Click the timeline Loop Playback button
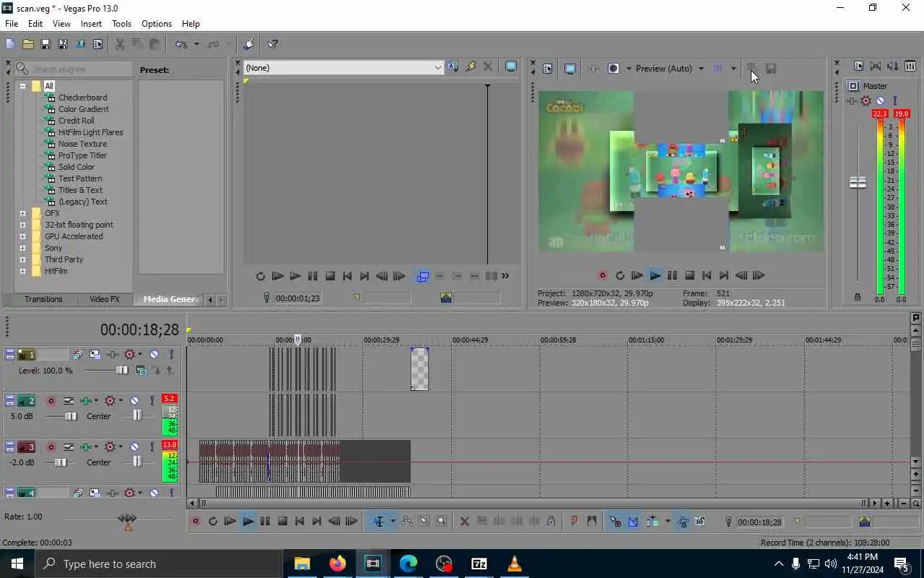Viewport: 924px width, 578px height. tap(213, 521)
